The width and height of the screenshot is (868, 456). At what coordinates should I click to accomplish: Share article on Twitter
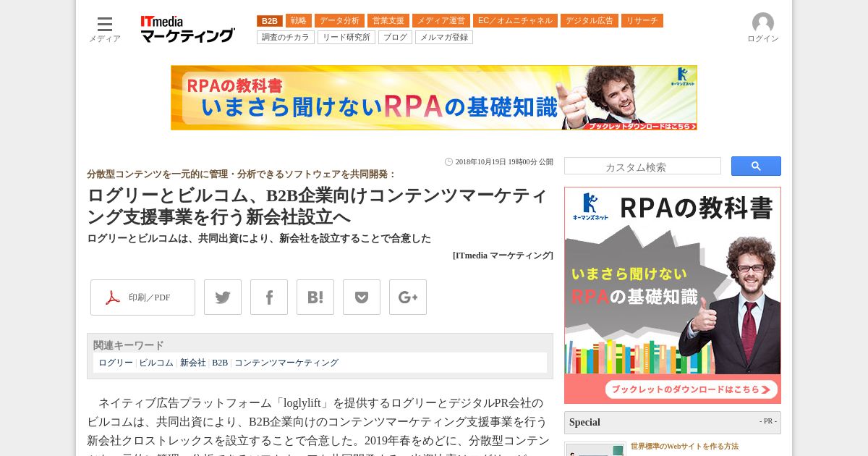point(223,297)
